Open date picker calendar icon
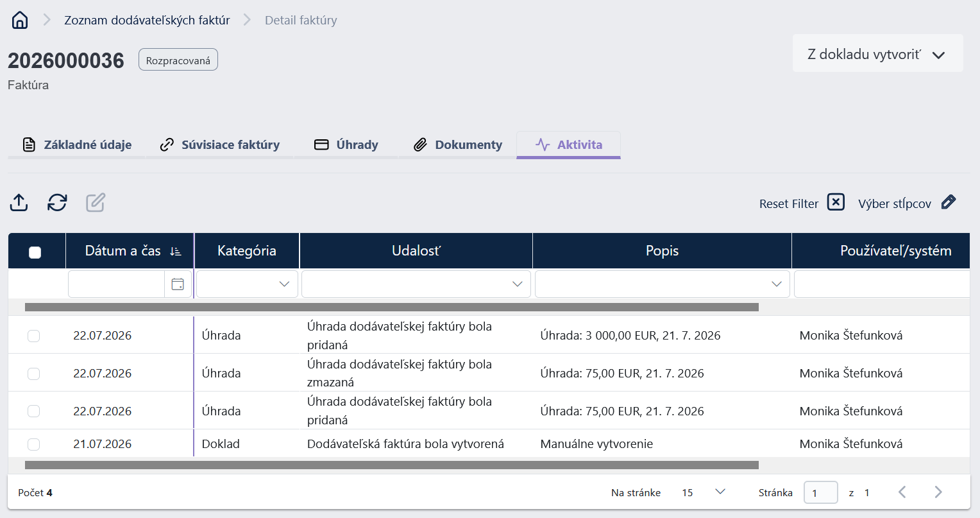The image size is (980, 518). pyautogui.click(x=178, y=284)
